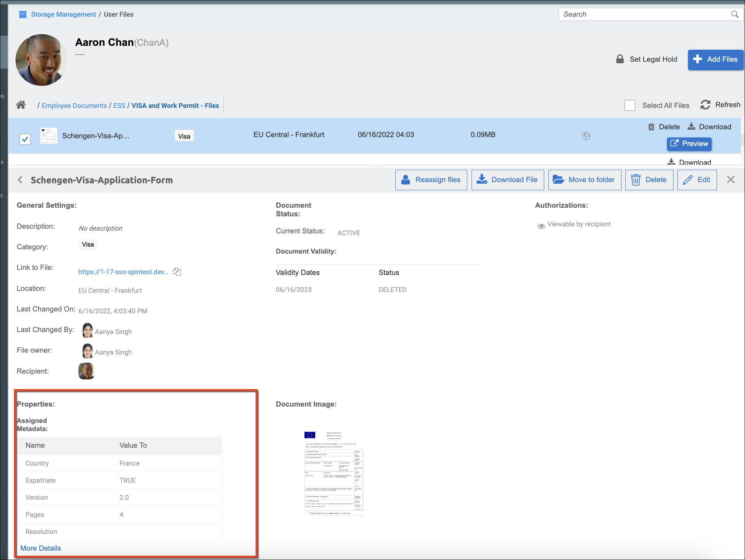This screenshot has width=745, height=560.
Task: Collapse details panel with back chevron
Action: pyautogui.click(x=20, y=180)
